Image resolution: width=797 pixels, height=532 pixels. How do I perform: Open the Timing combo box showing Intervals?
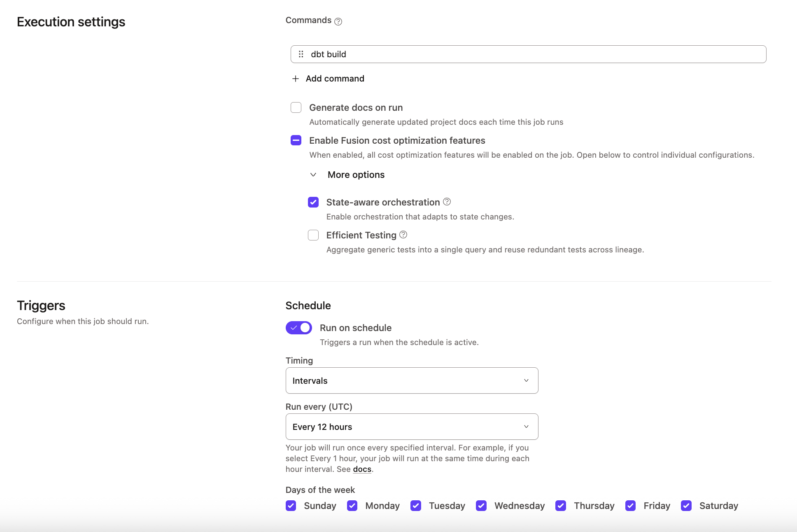click(x=411, y=380)
